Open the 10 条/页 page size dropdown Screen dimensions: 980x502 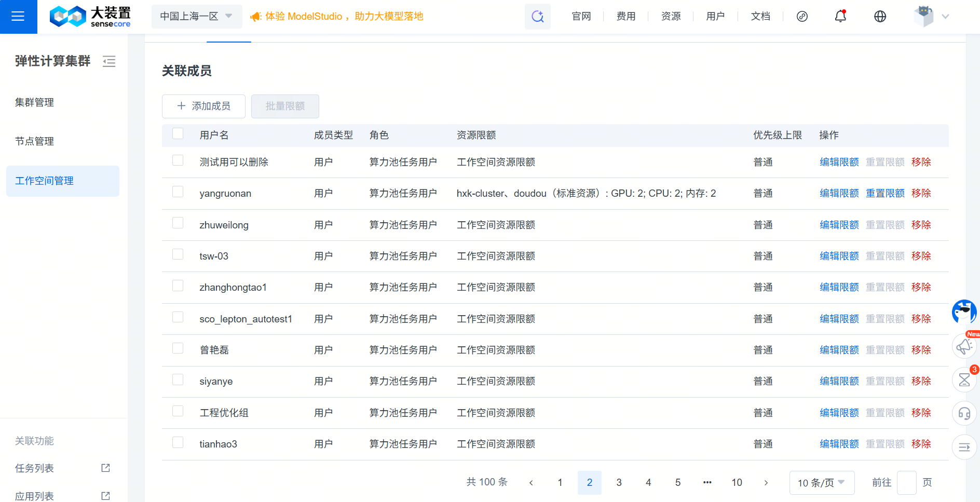821,483
